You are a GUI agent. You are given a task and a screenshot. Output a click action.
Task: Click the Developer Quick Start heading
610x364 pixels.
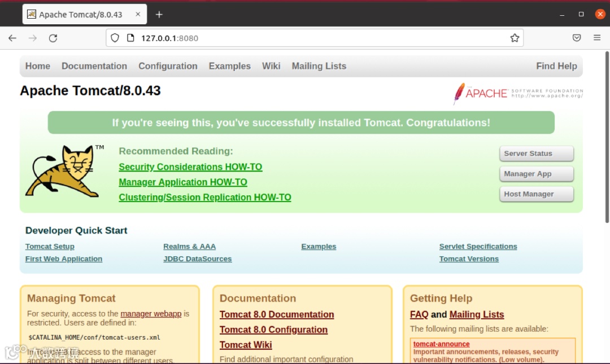click(76, 230)
